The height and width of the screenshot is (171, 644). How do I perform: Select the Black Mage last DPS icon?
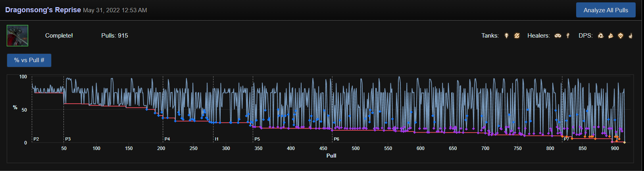click(x=631, y=36)
